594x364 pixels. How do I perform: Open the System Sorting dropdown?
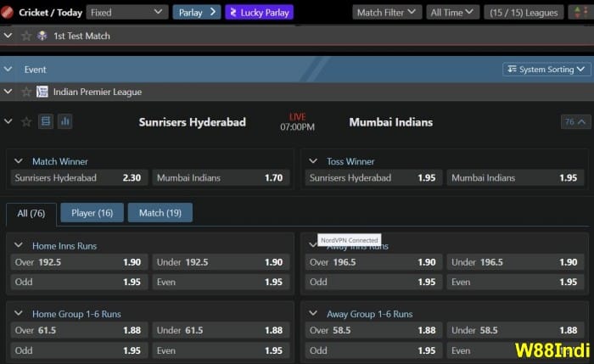(546, 70)
